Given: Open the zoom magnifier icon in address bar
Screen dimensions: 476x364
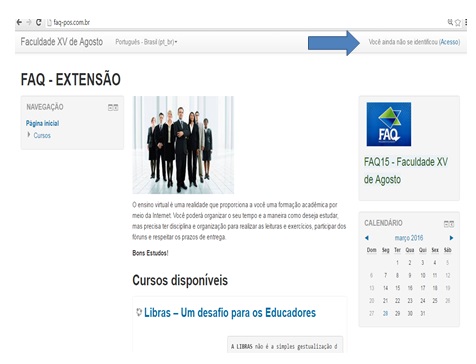Looking at the screenshot, I should click(450, 22).
